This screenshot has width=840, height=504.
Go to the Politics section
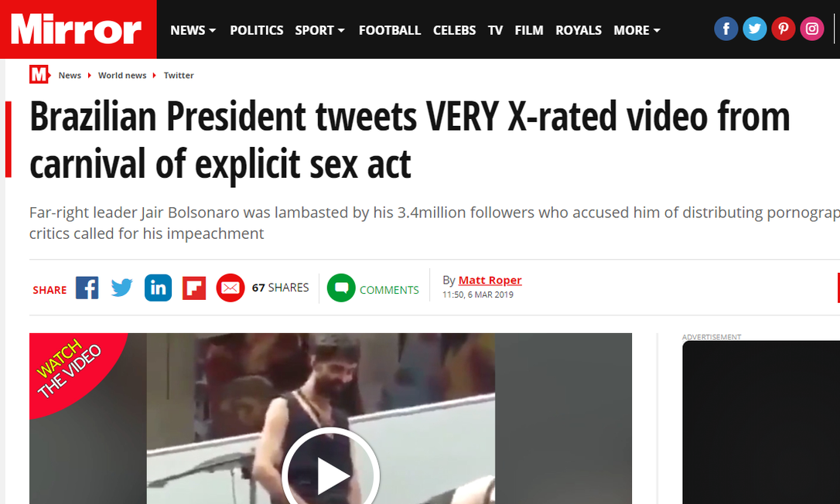[257, 30]
